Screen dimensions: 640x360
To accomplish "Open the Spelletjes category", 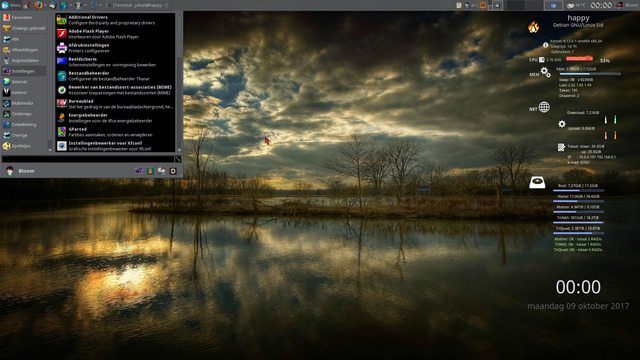I will point(24,146).
